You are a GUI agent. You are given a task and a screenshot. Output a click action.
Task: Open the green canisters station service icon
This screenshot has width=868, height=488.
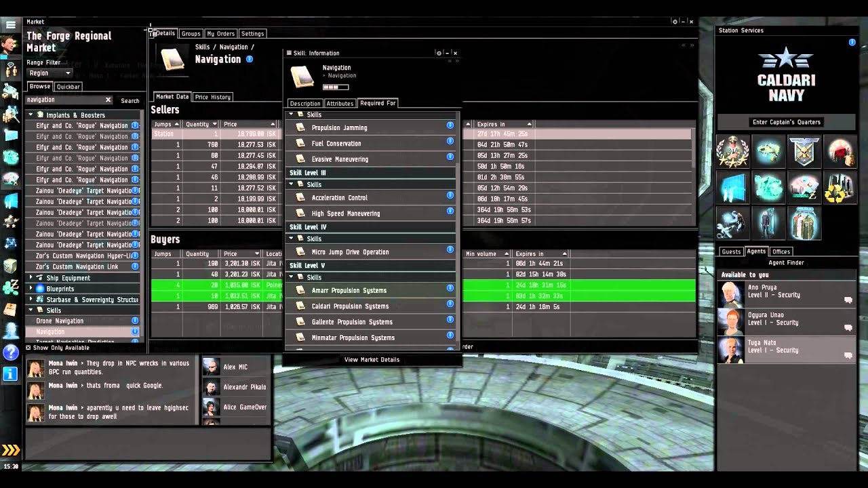[x=804, y=224]
